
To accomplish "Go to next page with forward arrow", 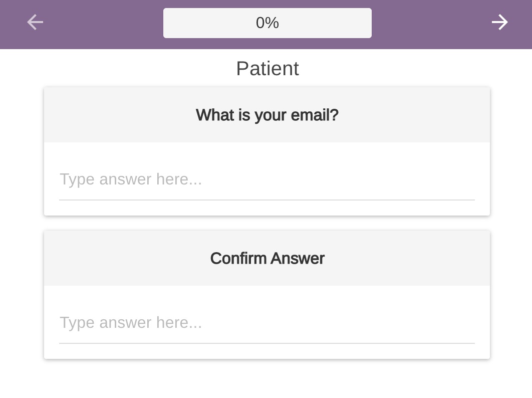I will click(499, 22).
